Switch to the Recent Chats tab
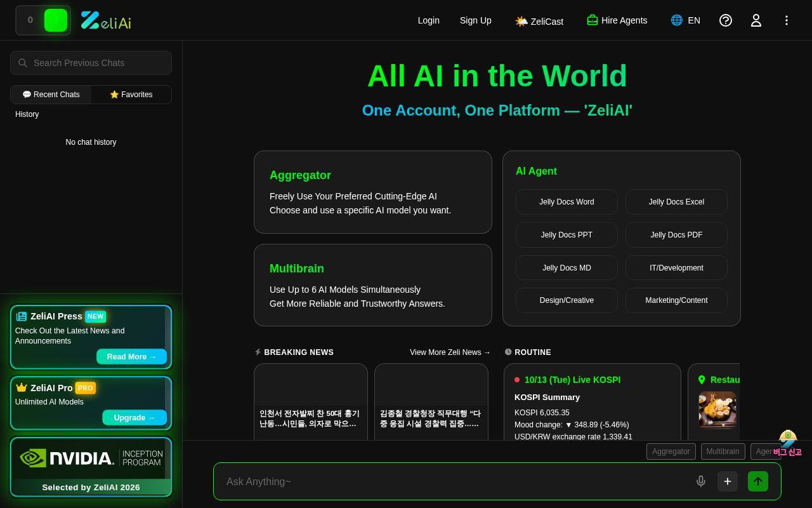 (51, 95)
